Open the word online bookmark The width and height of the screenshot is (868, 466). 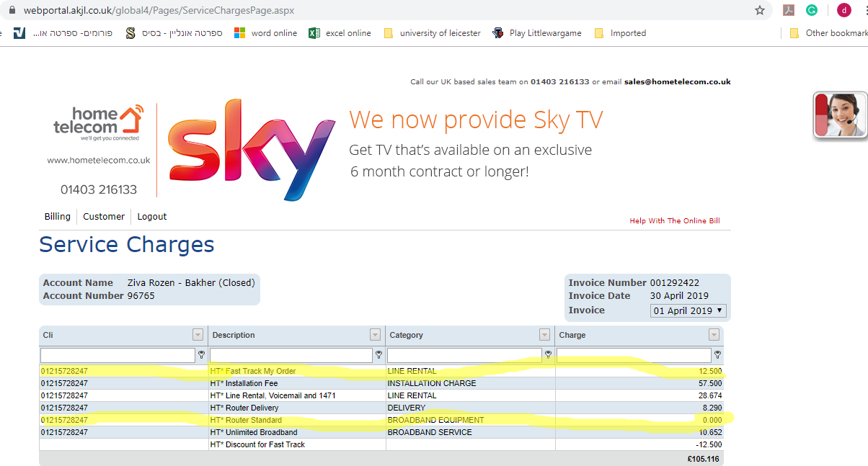[265, 33]
